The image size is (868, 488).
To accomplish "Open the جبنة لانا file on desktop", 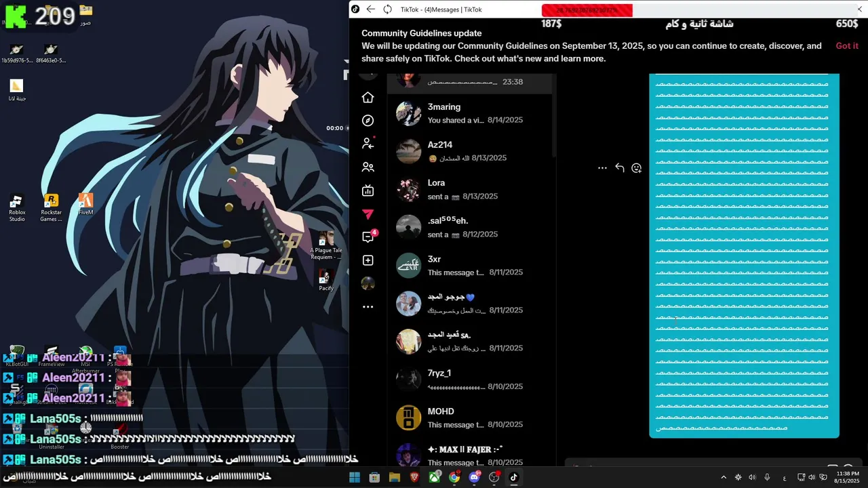I will tap(17, 90).
